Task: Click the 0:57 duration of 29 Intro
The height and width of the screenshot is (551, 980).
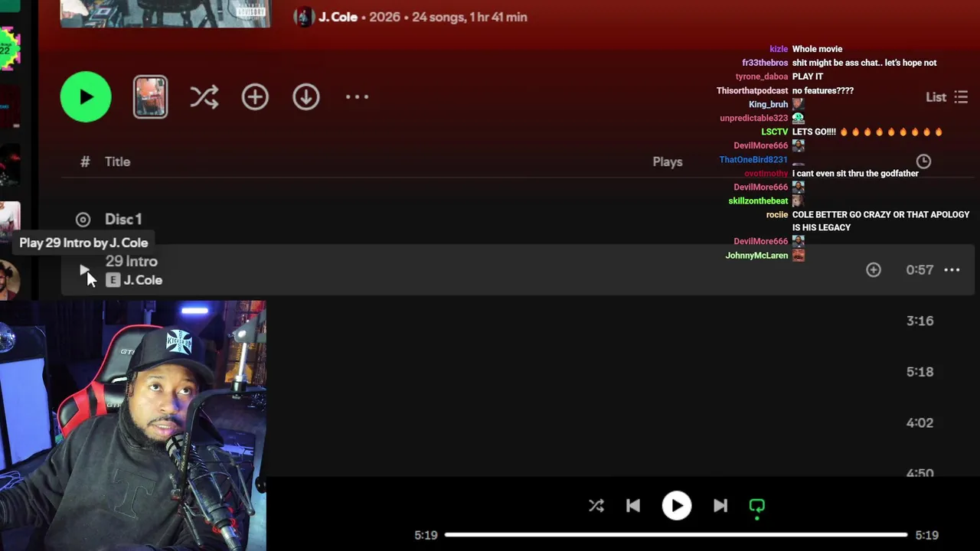Action: (x=920, y=269)
